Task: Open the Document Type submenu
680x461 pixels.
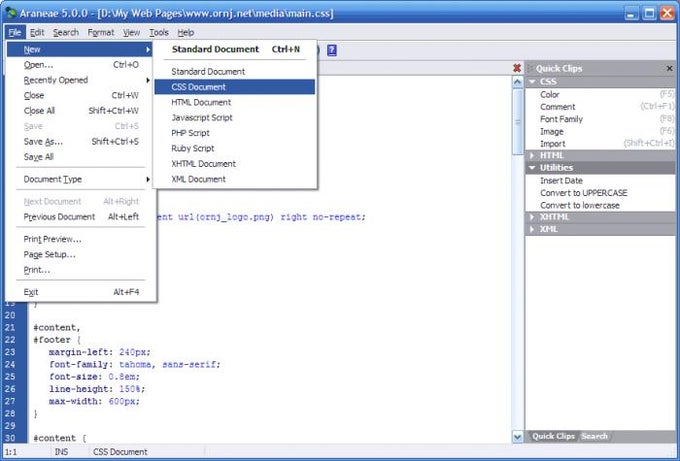Action: click(x=81, y=179)
